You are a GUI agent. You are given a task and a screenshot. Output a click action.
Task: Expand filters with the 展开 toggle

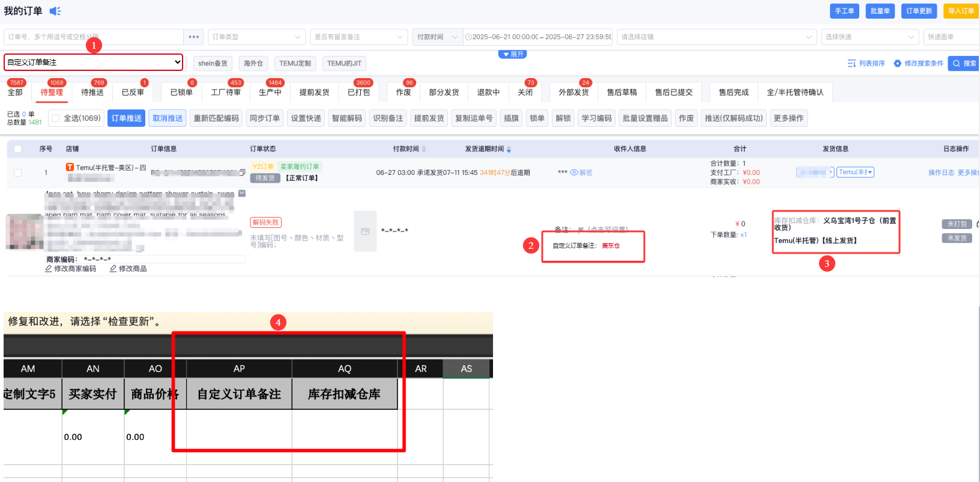click(x=513, y=54)
